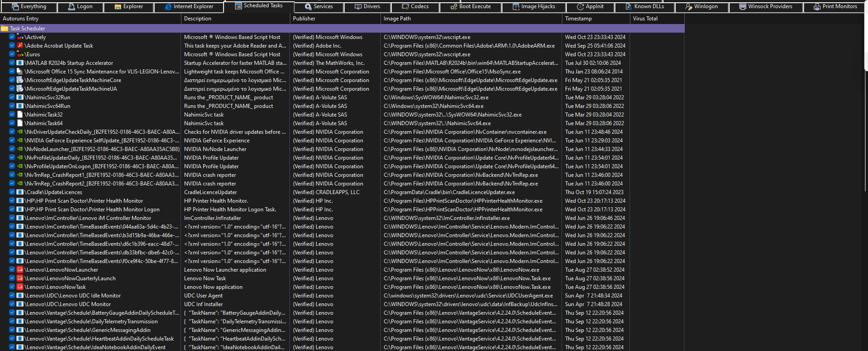Open the Known DLLs tab
The image size is (868, 351).
644,7
